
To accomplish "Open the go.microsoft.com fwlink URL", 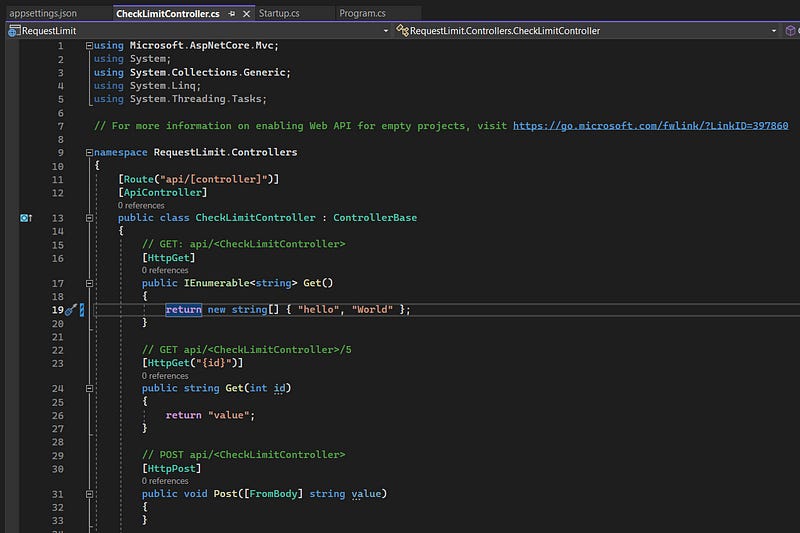I will coord(650,126).
